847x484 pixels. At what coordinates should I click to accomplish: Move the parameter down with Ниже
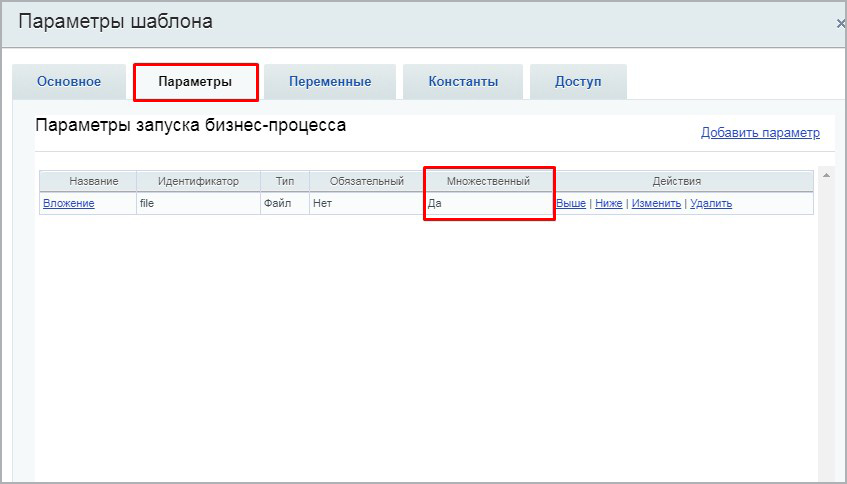pyautogui.click(x=608, y=204)
